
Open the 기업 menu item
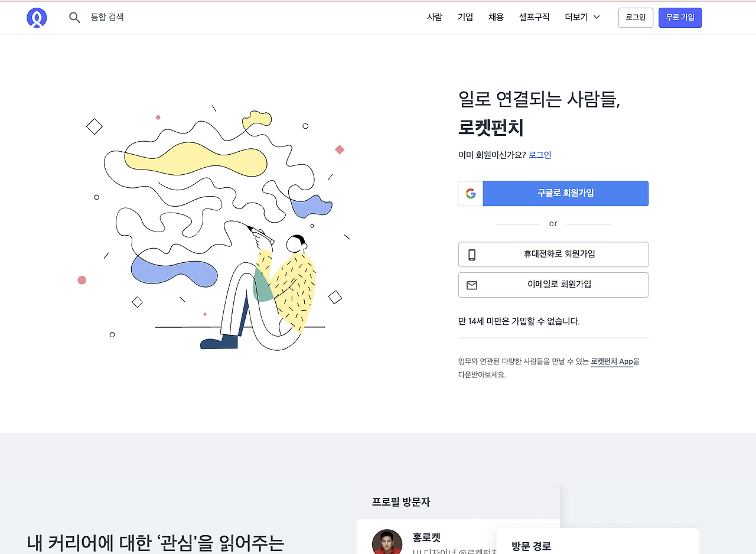[x=465, y=17]
